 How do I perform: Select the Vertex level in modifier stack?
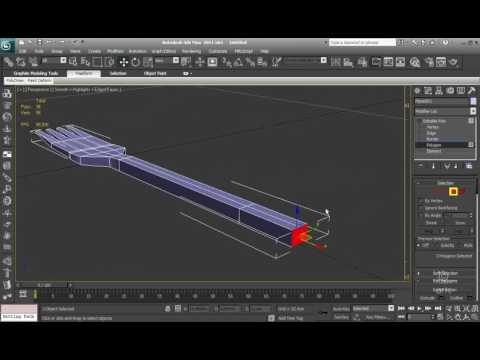(433, 127)
